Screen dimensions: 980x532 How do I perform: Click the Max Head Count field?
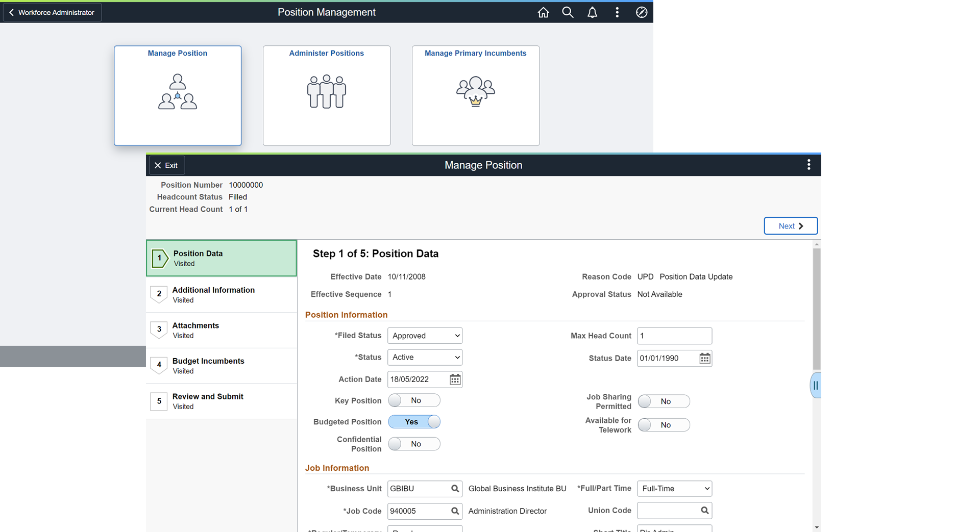click(674, 336)
